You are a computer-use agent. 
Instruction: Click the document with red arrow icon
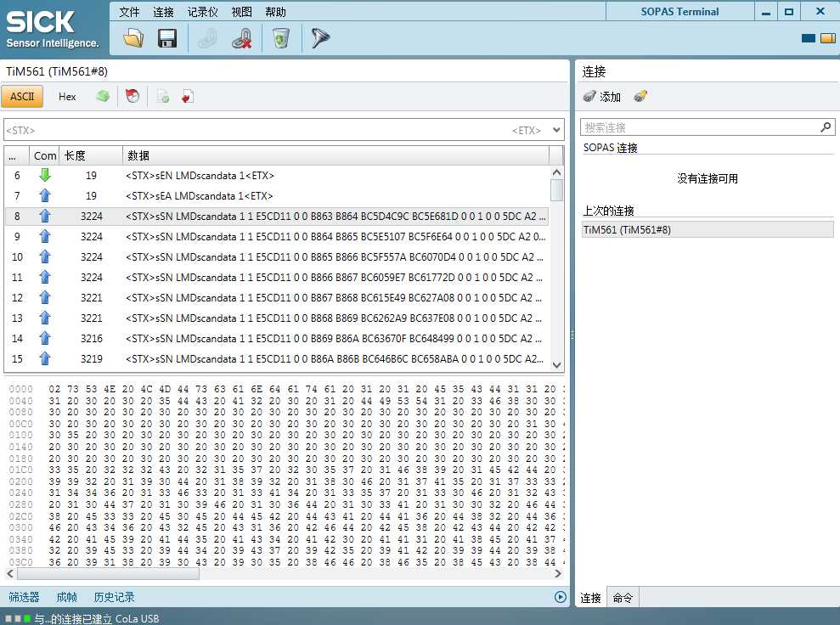click(x=187, y=97)
